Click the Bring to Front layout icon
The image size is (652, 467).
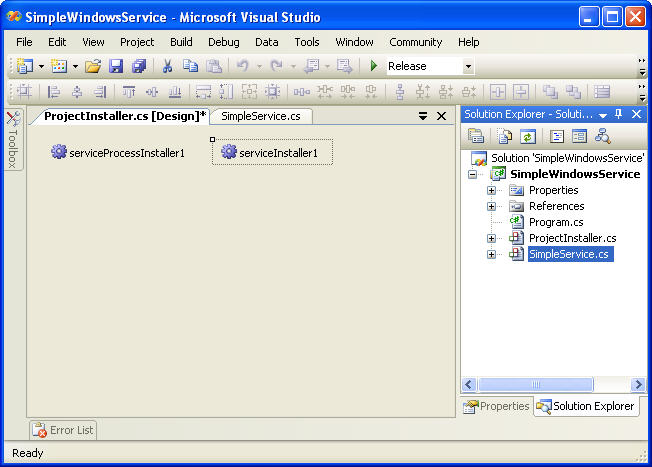click(x=550, y=91)
